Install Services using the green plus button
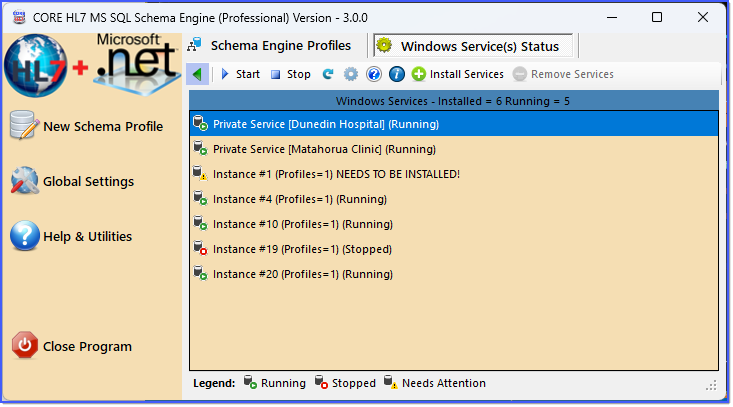 pyautogui.click(x=458, y=74)
